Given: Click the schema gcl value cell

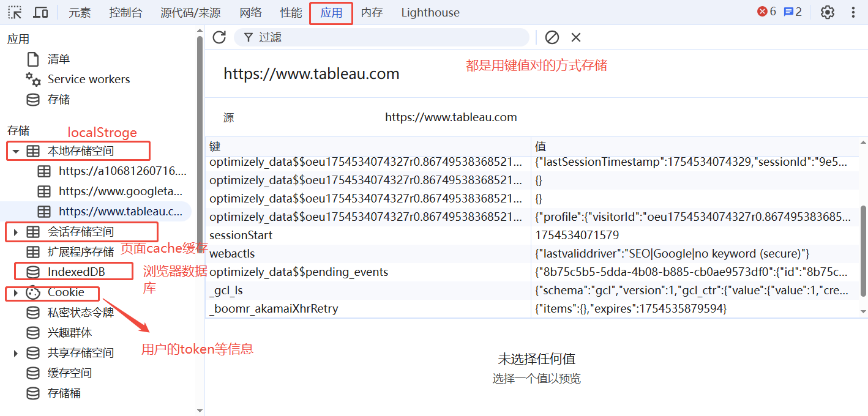Looking at the screenshot, I should tap(695, 291).
